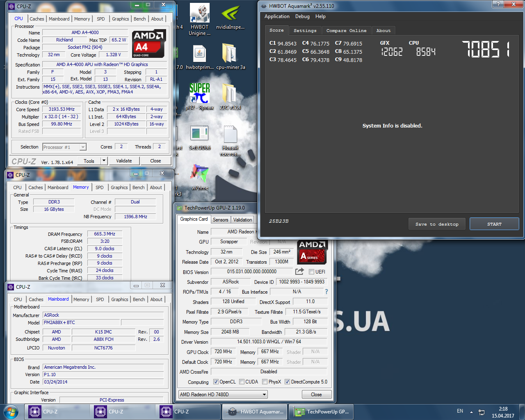Image resolution: width=525 pixels, height=420 pixels.
Task: Click Memory Size 16 GBytes value
Action: (x=54, y=209)
